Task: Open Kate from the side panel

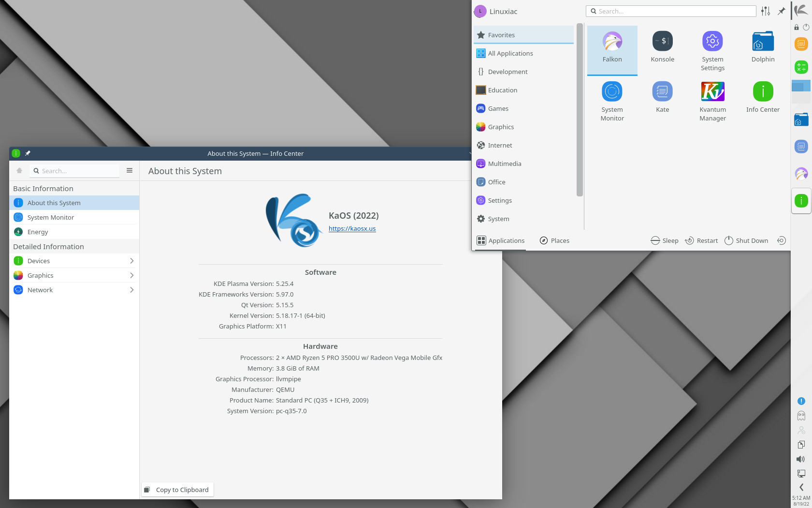Action: (801, 146)
